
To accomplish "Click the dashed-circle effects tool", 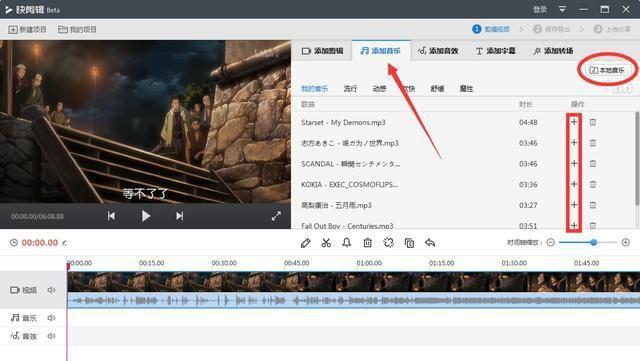I will pyautogui.click(x=389, y=243).
